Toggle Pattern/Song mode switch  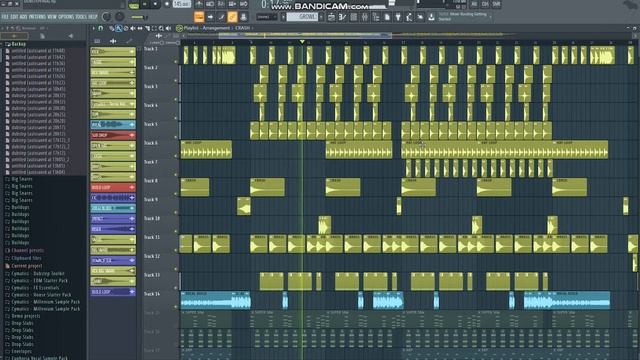tap(133, 5)
